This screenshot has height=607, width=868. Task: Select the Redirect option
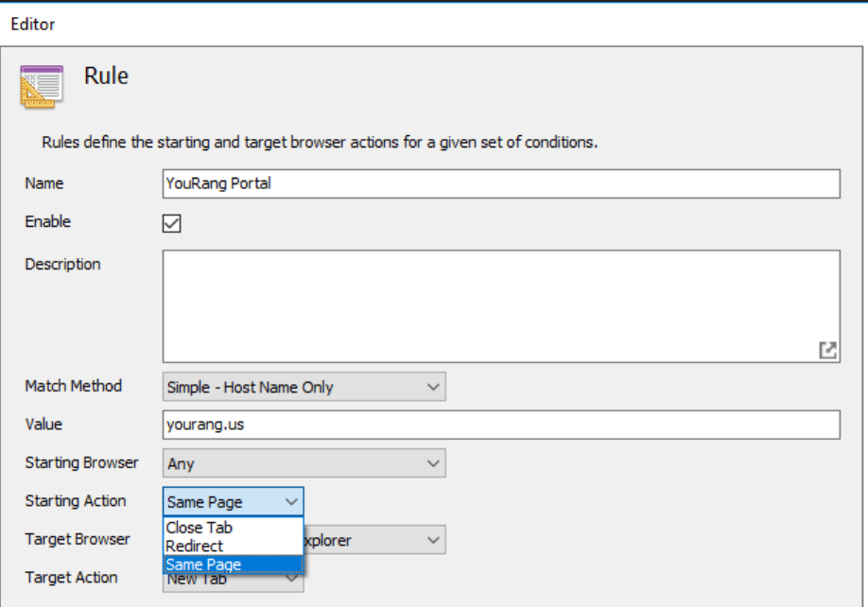coord(195,546)
